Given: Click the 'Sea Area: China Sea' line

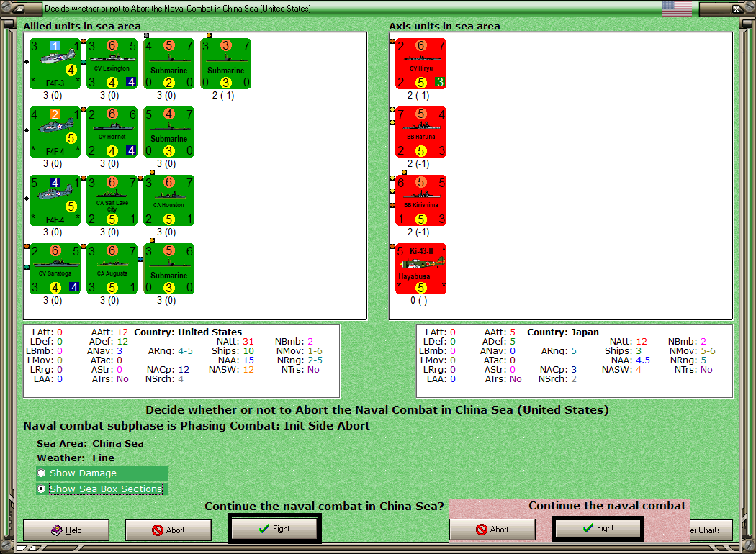Looking at the screenshot, I should (x=90, y=443).
